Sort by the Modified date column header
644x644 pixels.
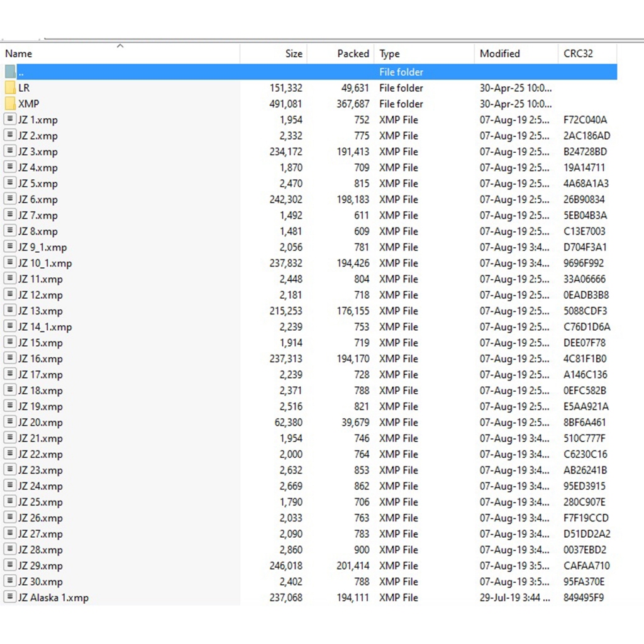click(x=499, y=54)
